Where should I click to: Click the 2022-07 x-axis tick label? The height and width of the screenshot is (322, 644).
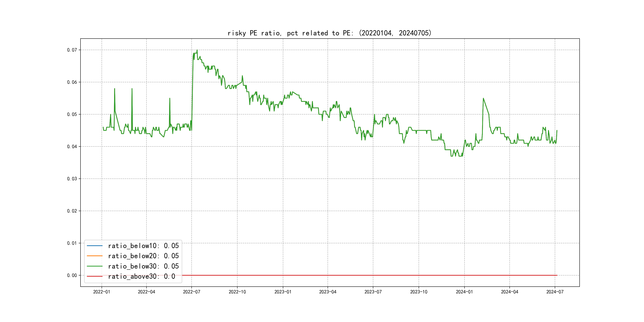191,292
